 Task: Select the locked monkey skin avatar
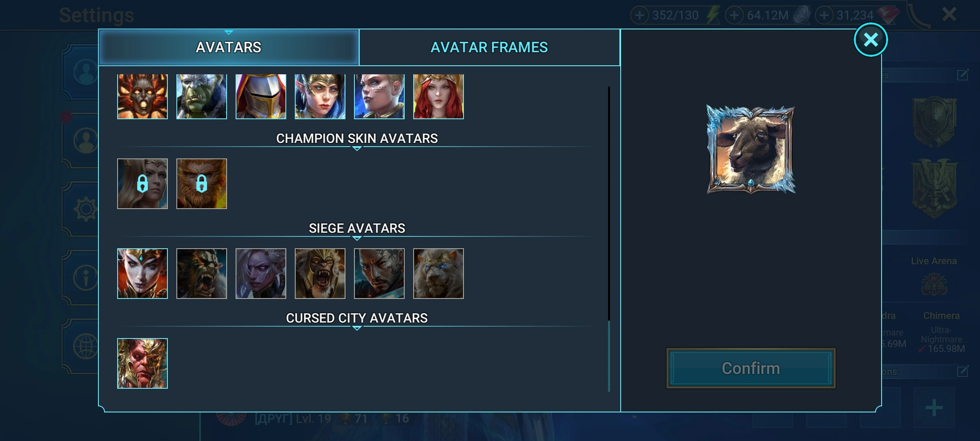(x=202, y=184)
